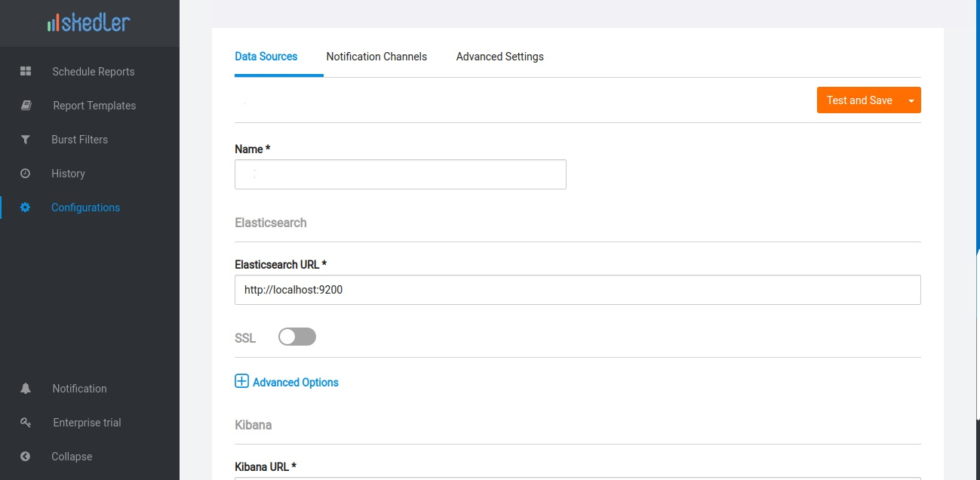This screenshot has width=980, height=480.
Task: Open Schedule Reports in the sidebar
Action: tap(94, 72)
